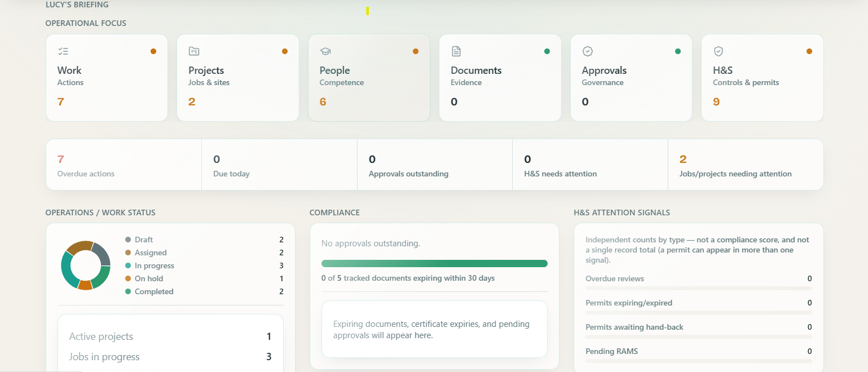
Task: Click the document icon on Documents card
Action: (456, 51)
